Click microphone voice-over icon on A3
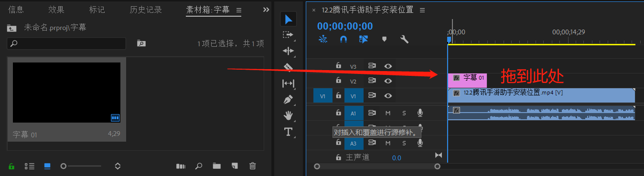Image resolution: width=644 pixels, height=176 pixels. [x=420, y=143]
